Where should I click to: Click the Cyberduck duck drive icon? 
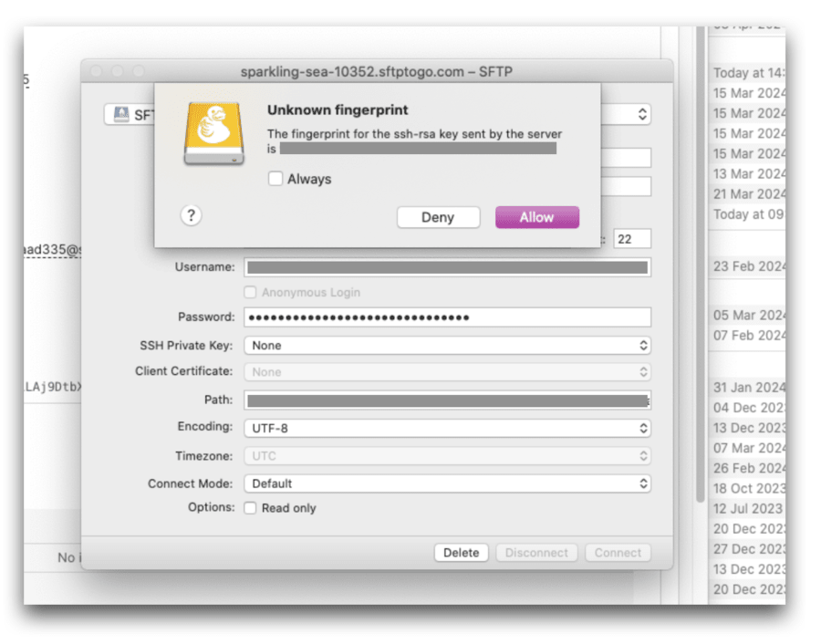tap(216, 132)
